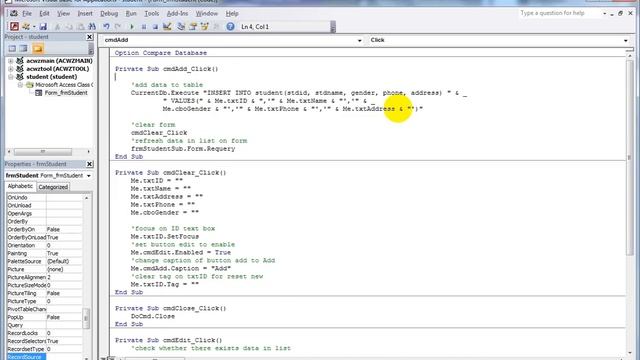
Task: Open Find with the binoculars icon
Action: click(92, 27)
